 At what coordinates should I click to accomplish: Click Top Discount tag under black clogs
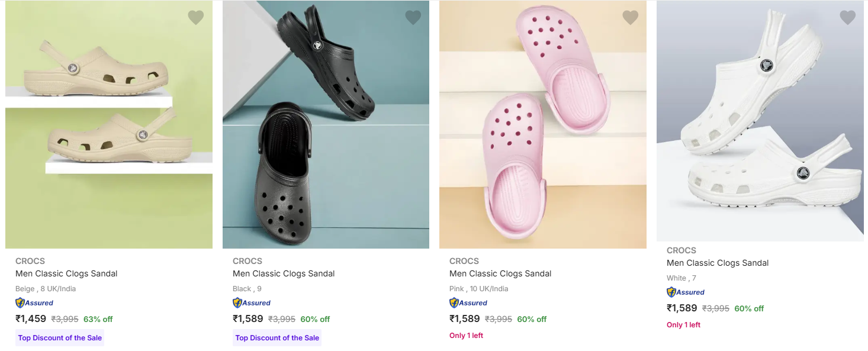277,338
